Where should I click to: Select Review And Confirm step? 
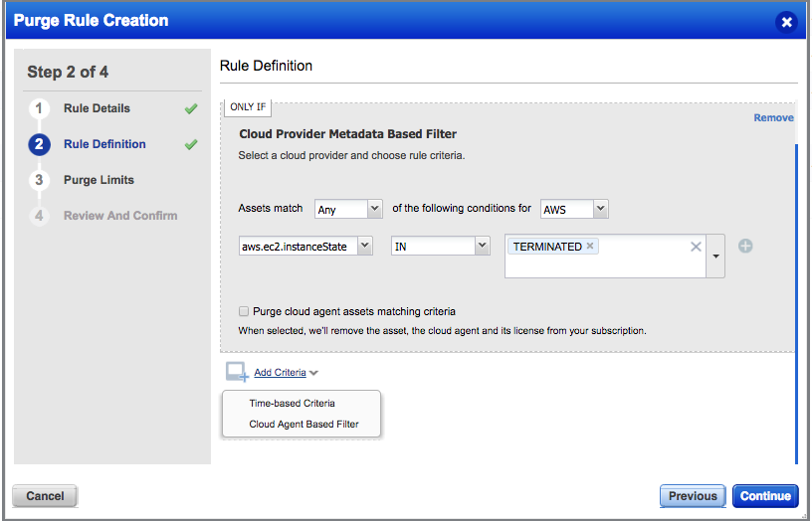tap(120, 216)
